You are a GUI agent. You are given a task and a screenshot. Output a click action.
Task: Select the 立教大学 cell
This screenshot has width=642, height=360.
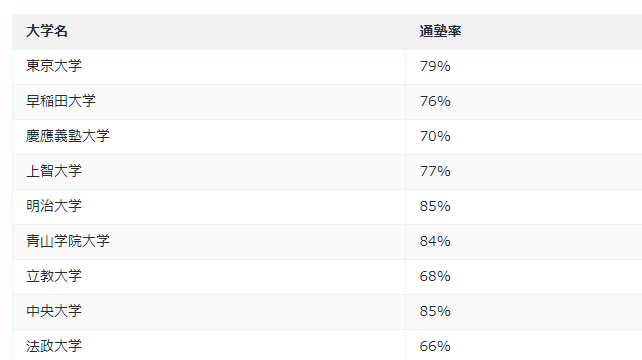click(x=209, y=277)
